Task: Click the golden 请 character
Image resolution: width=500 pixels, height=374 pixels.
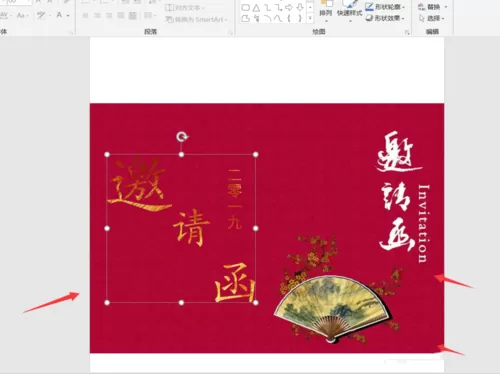Action: coord(191,228)
